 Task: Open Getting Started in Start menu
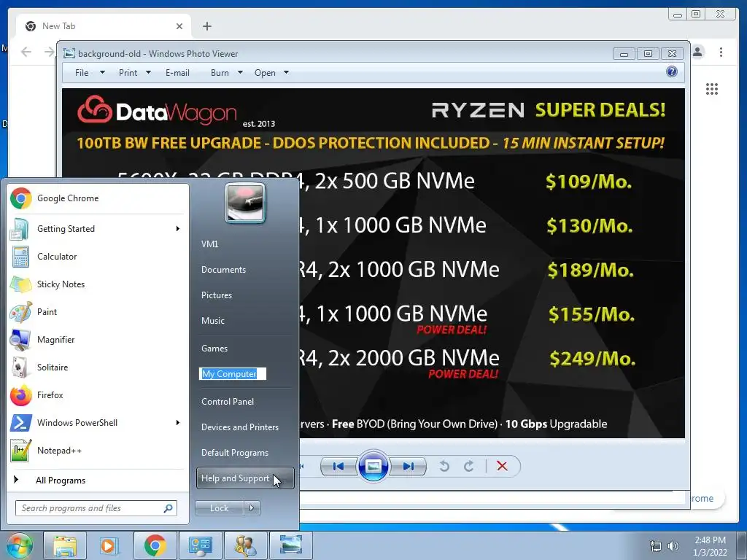[x=98, y=228]
